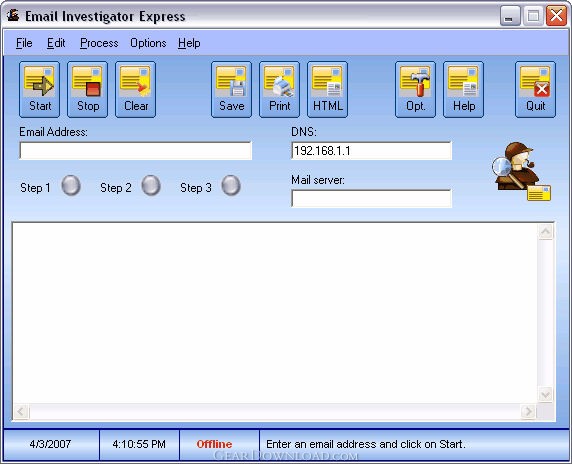Viewport: 572px width, 464px height.
Task: Click inside the results output area
Action: coord(275,313)
